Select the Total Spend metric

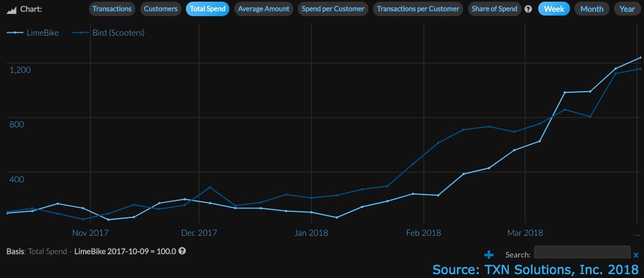click(208, 8)
